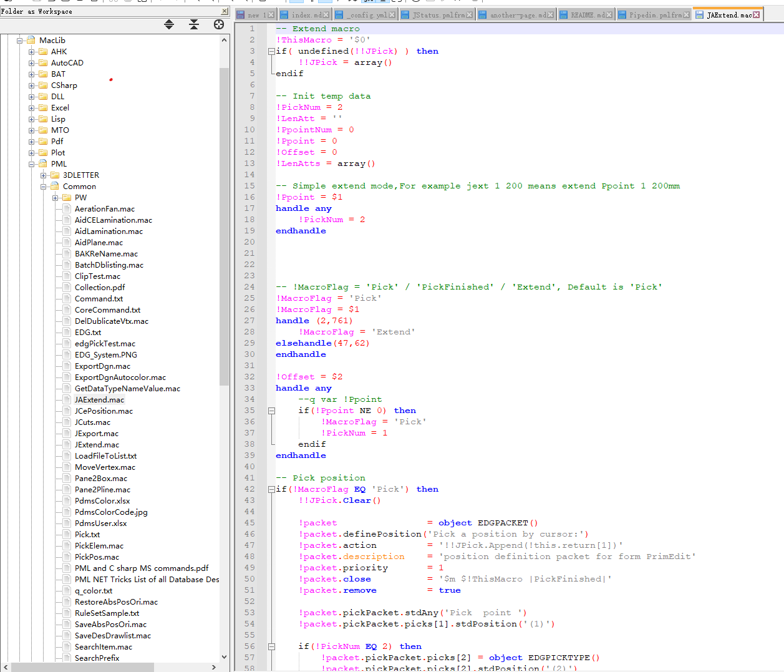Collapse the MacLib root node
Viewport: 784px width, 672px height.
pyautogui.click(x=20, y=41)
